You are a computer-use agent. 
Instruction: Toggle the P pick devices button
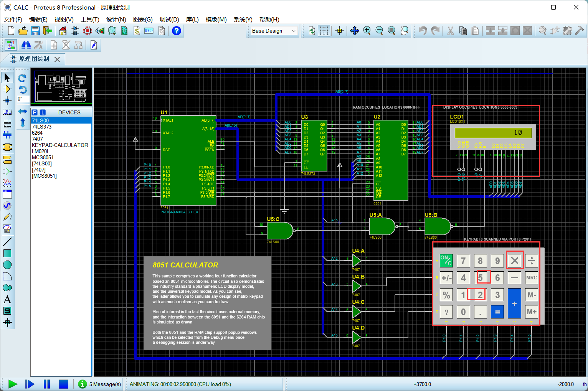click(x=35, y=112)
